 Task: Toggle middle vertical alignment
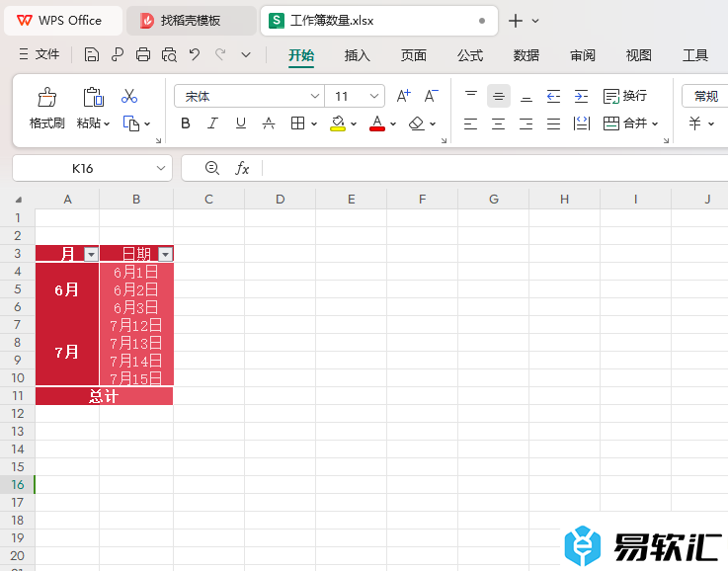pos(499,96)
